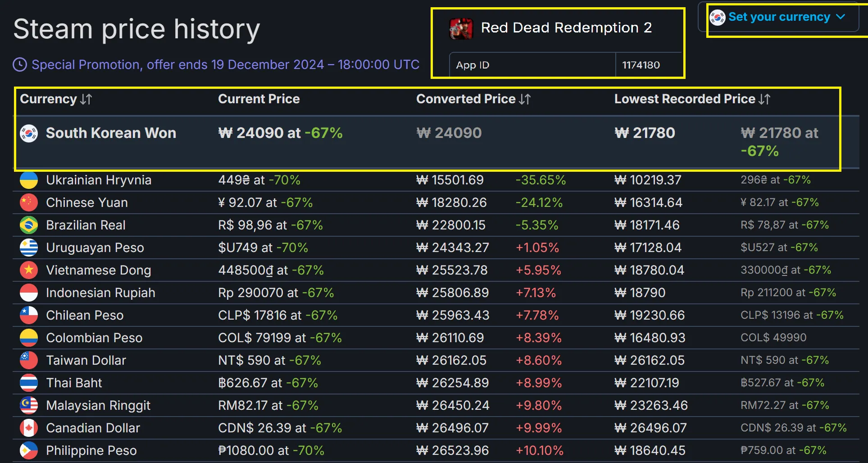Click the Brazilian Real currency name

tap(86, 225)
